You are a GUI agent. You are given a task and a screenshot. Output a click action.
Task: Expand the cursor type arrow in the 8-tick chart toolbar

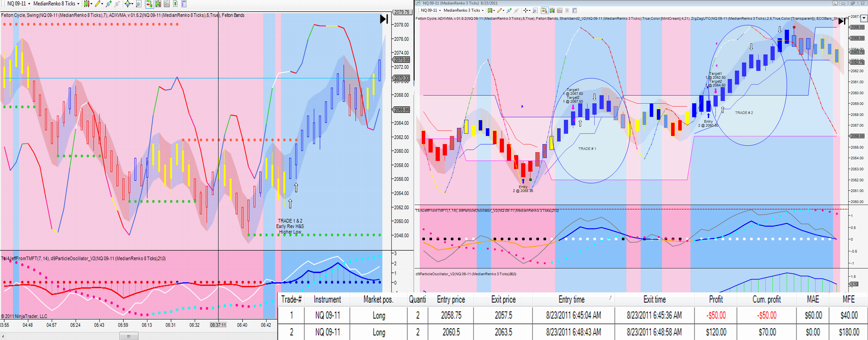tap(132, 4)
